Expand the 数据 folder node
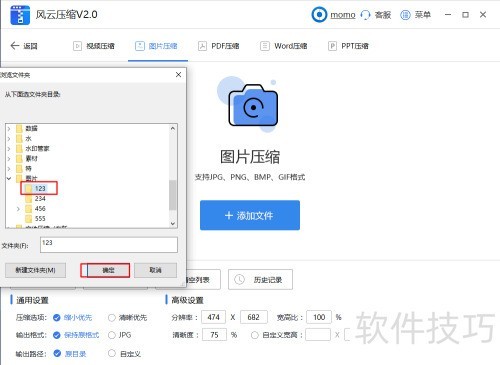500x365 pixels. pyautogui.click(x=9, y=128)
